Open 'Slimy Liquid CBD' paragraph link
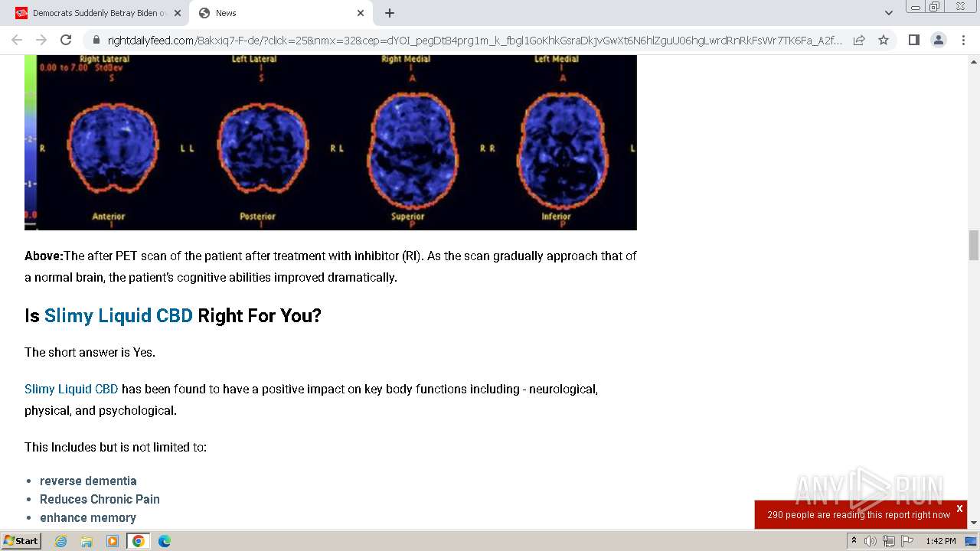The image size is (980, 551). click(71, 389)
